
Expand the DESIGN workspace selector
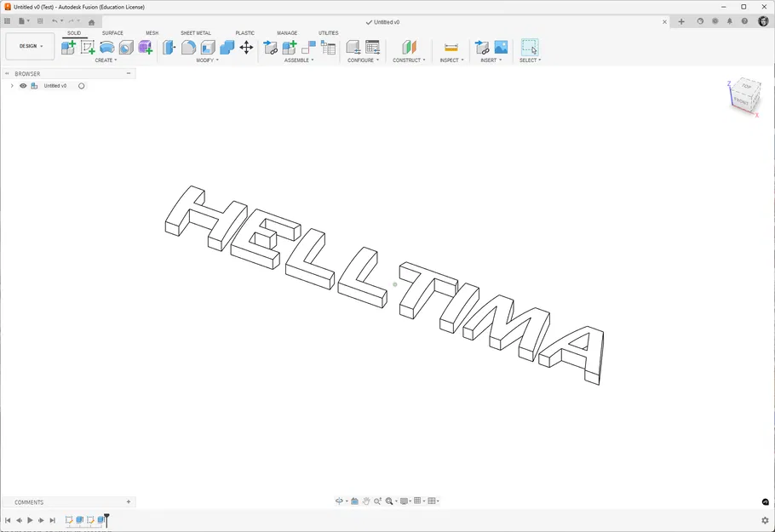pos(30,46)
